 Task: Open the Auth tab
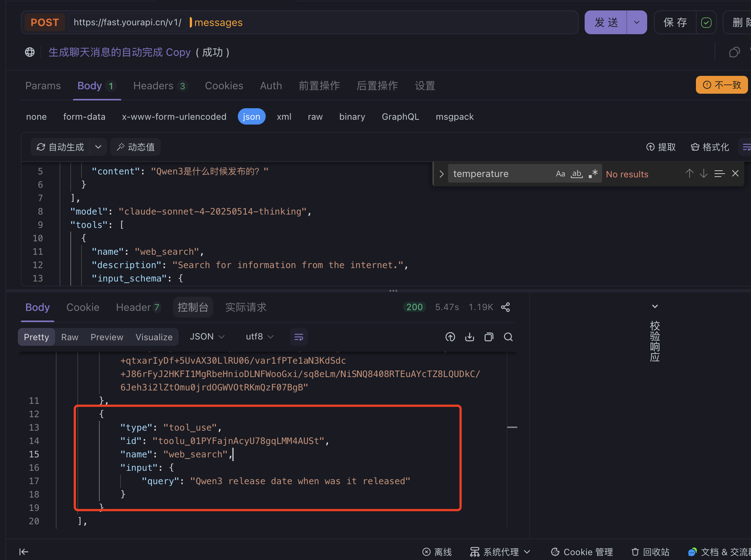271,86
